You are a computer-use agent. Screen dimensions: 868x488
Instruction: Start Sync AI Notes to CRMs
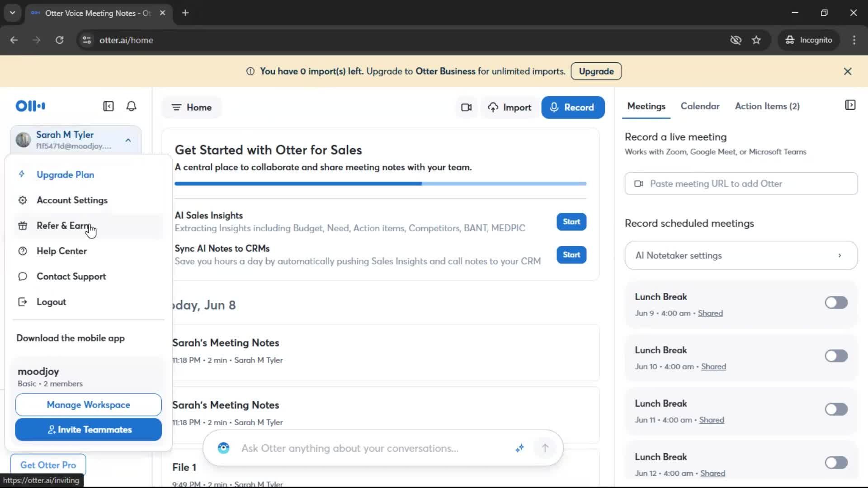click(571, 255)
